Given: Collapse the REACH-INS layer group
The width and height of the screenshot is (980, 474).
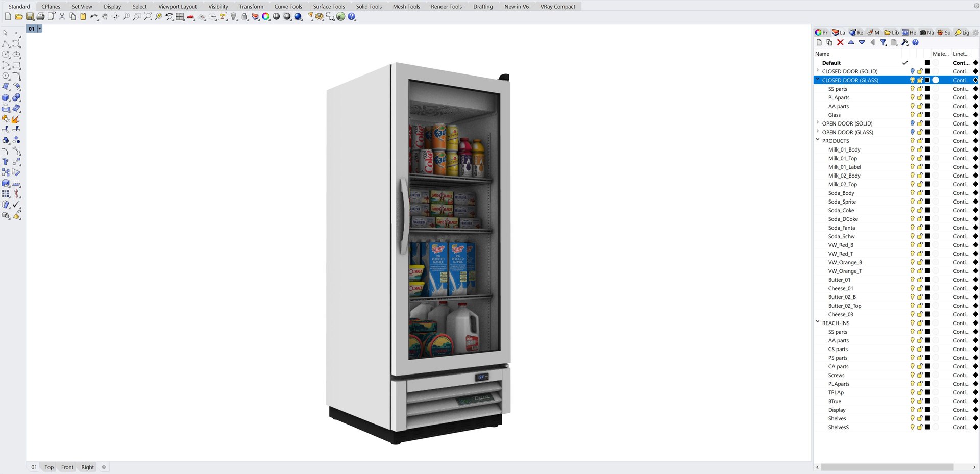Looking at the screenshot, I should [x=818, y=322].
